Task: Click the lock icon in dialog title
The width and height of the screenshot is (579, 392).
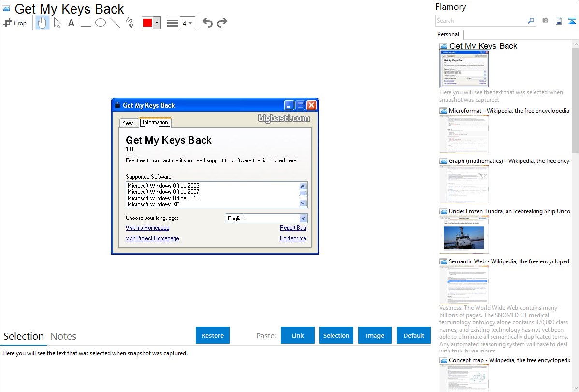Action: point(117,105)
